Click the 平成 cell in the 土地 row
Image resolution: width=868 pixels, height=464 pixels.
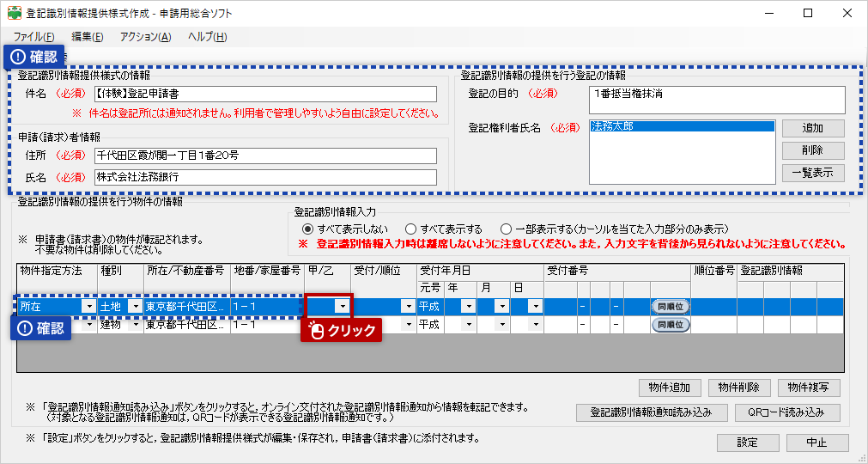430,306
